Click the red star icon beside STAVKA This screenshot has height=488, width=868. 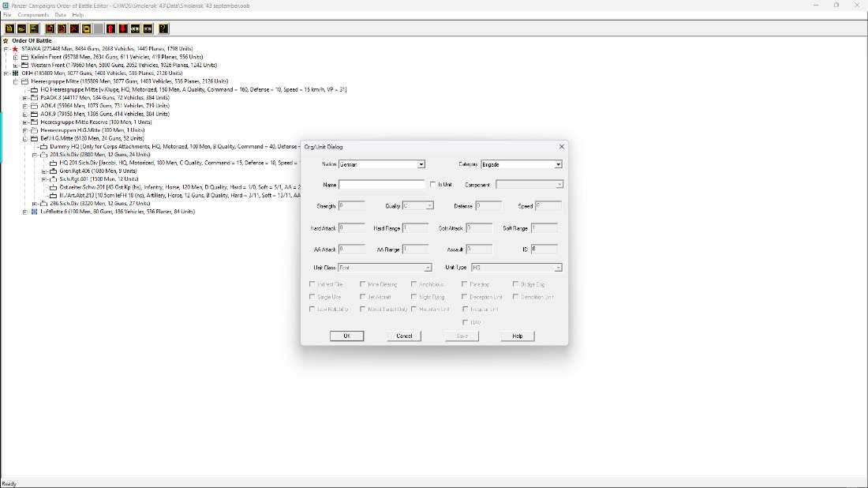click(16, 49)
